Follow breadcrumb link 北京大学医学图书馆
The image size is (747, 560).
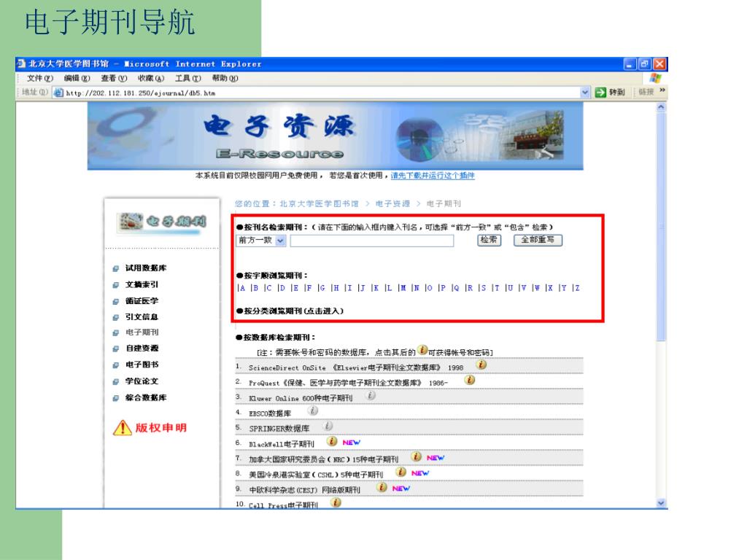319,204
